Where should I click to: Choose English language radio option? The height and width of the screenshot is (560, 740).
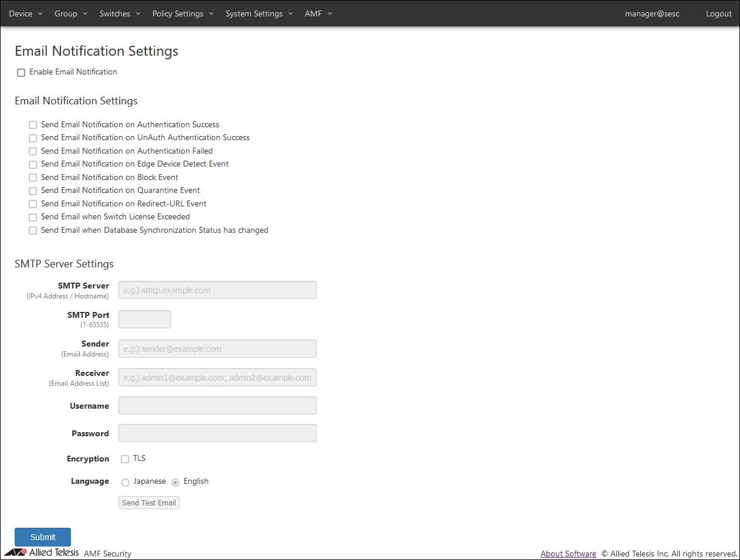[x=175, y=483]
